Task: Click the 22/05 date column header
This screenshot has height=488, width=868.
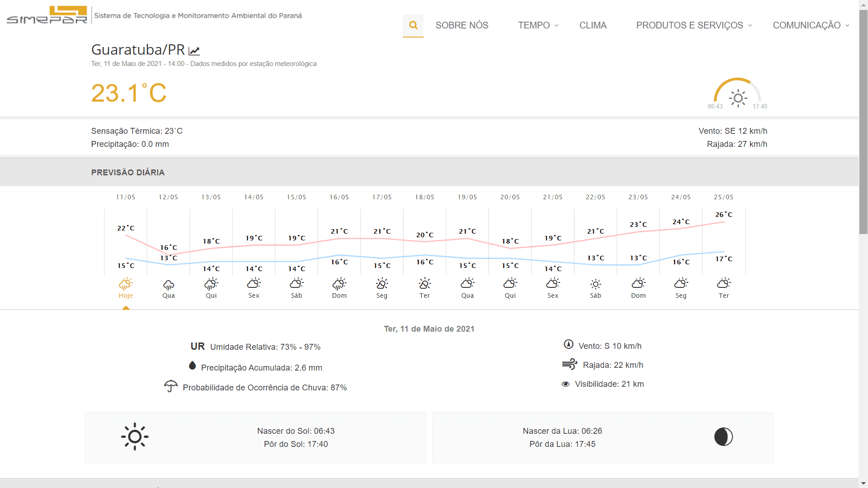Action: pos(596,197)
